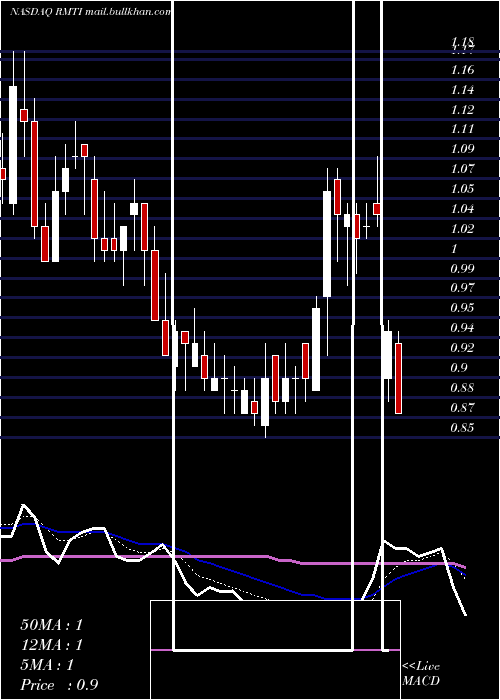Click the 1.05 price axis label

coord(462,189)
